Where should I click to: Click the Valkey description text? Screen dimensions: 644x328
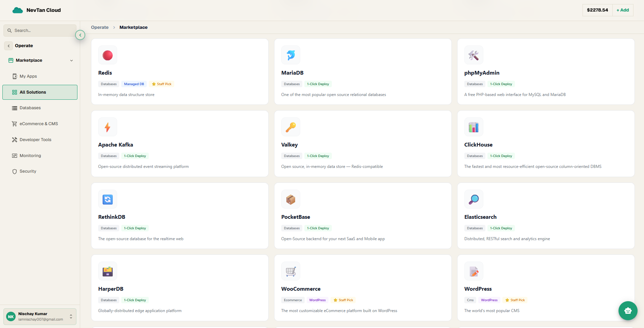[332, 167]
